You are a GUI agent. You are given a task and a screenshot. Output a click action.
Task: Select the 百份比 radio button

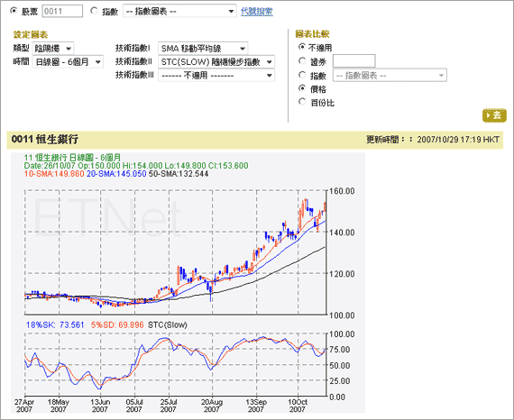click(x=302, y=102)
